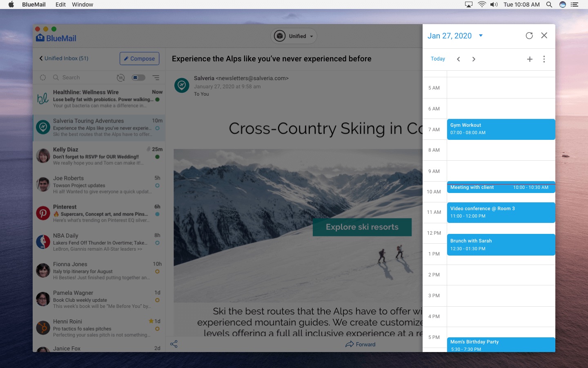
Task: Open the Pinterest email
Action: 99,213
